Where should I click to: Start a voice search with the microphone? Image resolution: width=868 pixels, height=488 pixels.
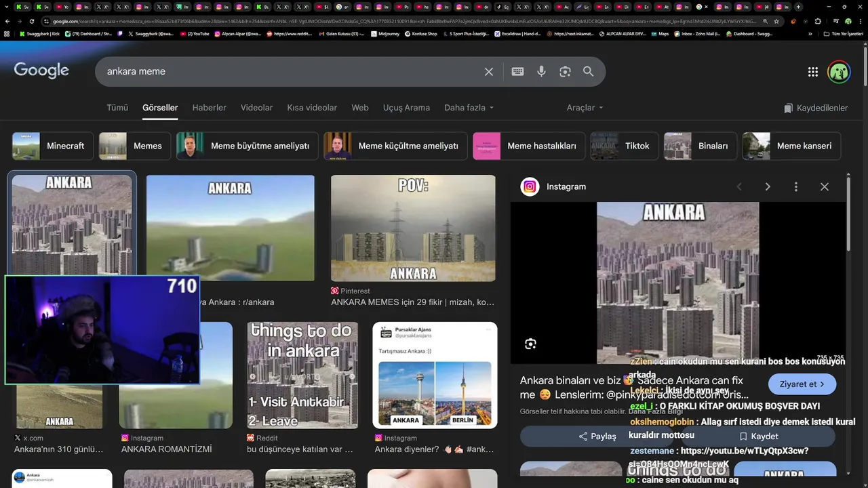(x=541, y=72)
